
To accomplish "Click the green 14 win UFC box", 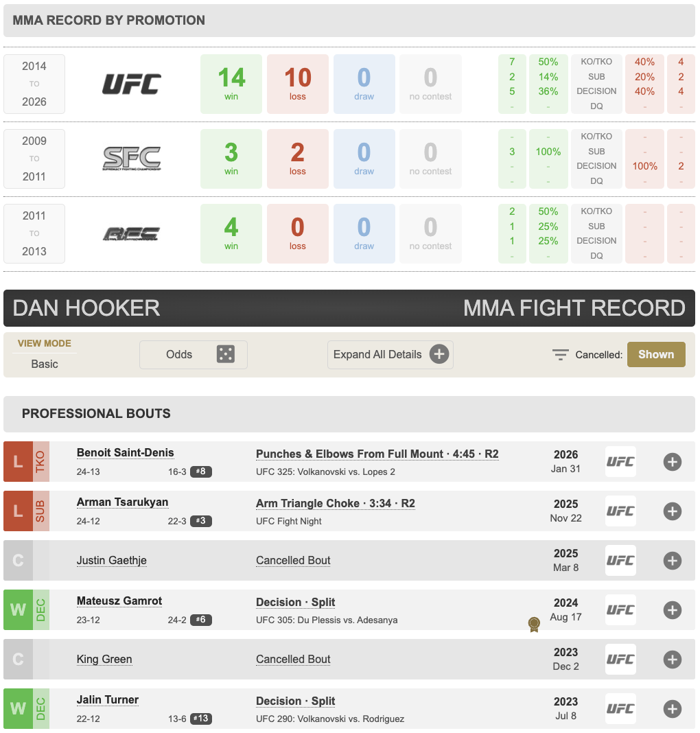I will point(231,84).
